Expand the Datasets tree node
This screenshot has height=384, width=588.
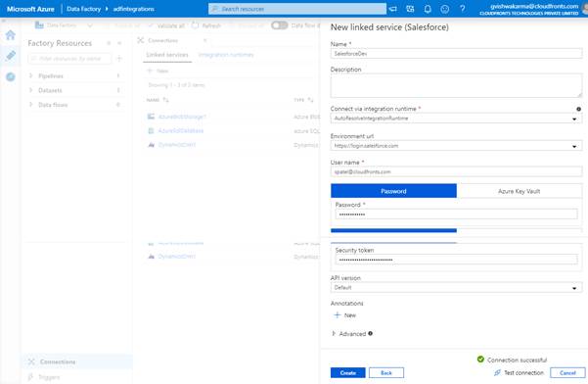(30, 90)
